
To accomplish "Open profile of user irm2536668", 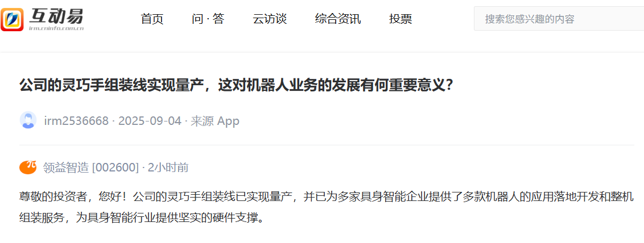I will [76, 121].
